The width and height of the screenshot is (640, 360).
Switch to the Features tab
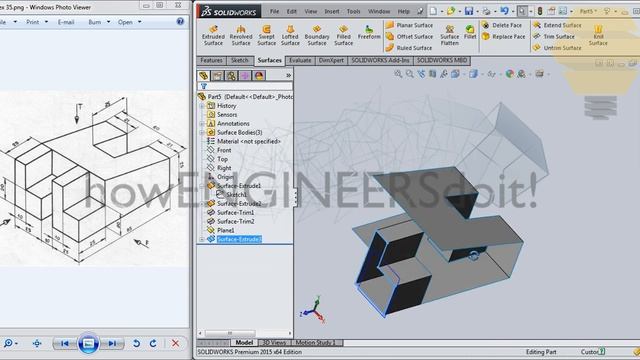click(211, 61)
